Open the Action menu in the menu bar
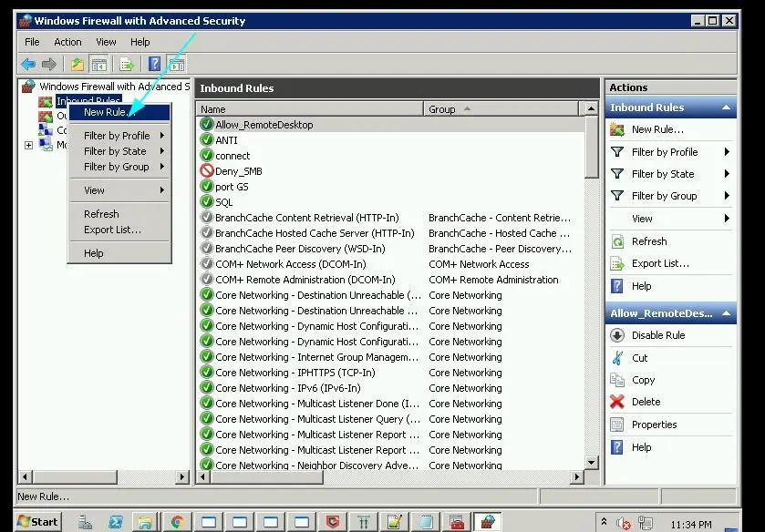Viewport: 765px width, 532px height. point(67,42)
